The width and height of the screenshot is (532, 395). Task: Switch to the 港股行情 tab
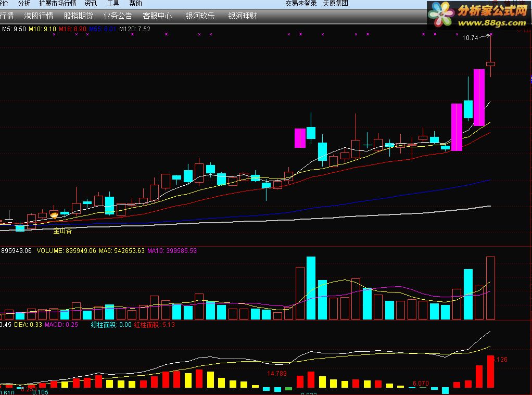[x=39, y=16]
